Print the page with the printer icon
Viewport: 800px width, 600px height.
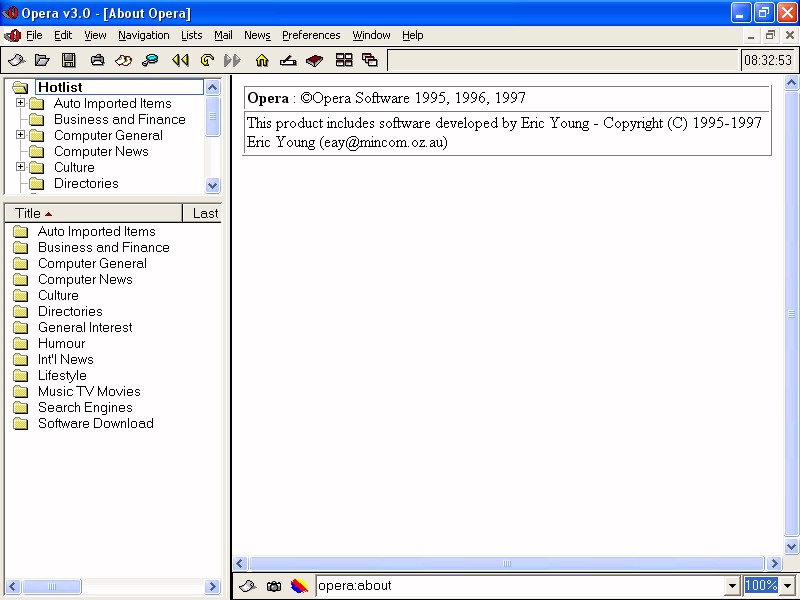point(97,60)
